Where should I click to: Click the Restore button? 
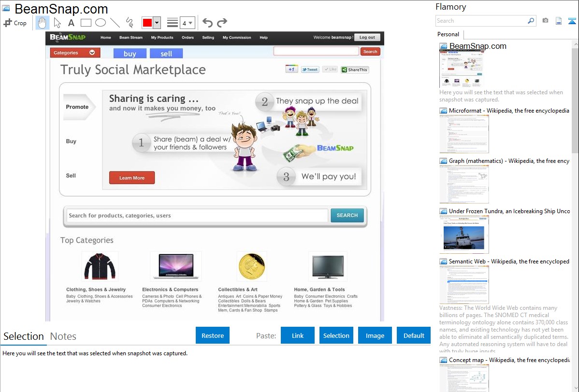(213, 335)
